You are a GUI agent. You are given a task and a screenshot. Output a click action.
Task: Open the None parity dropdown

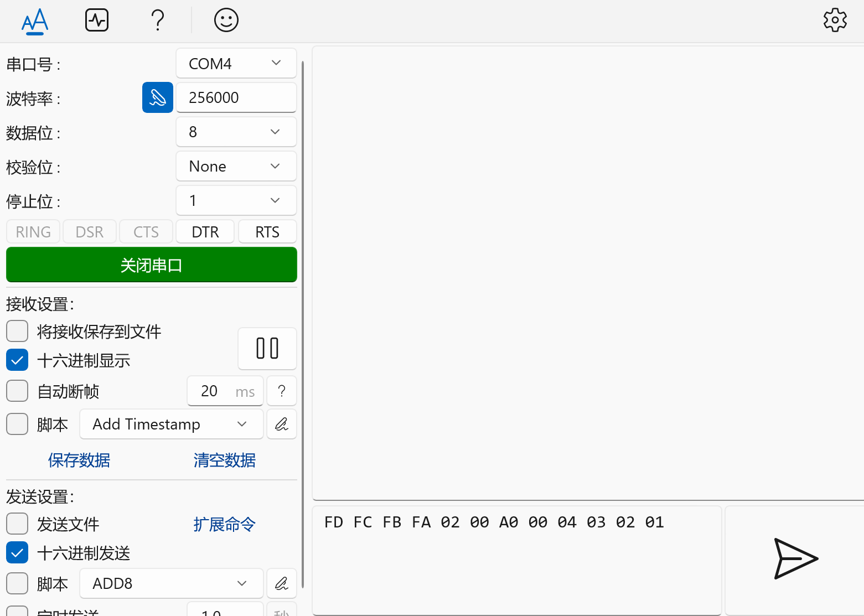(236, 166)
